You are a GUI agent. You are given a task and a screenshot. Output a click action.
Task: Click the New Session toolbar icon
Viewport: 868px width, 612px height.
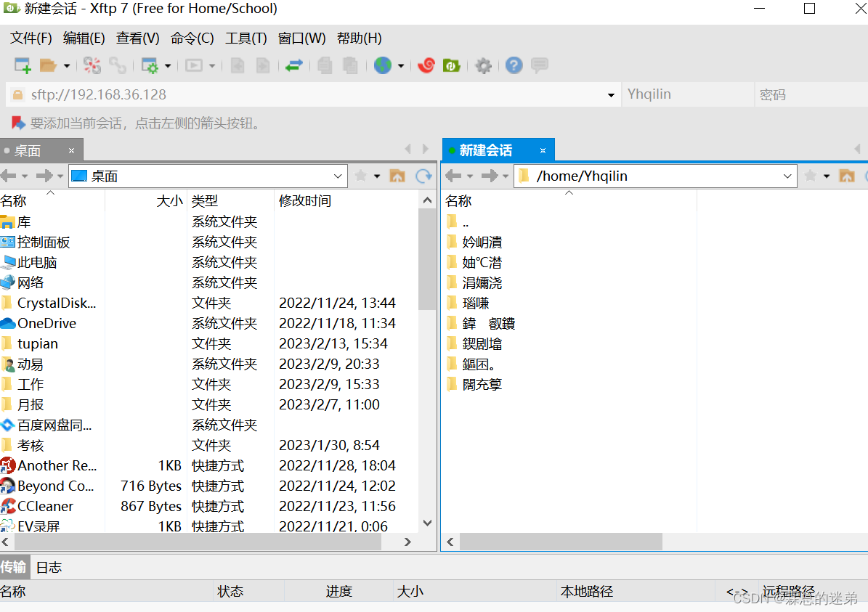pyautogui.click(x=23, y=65)
